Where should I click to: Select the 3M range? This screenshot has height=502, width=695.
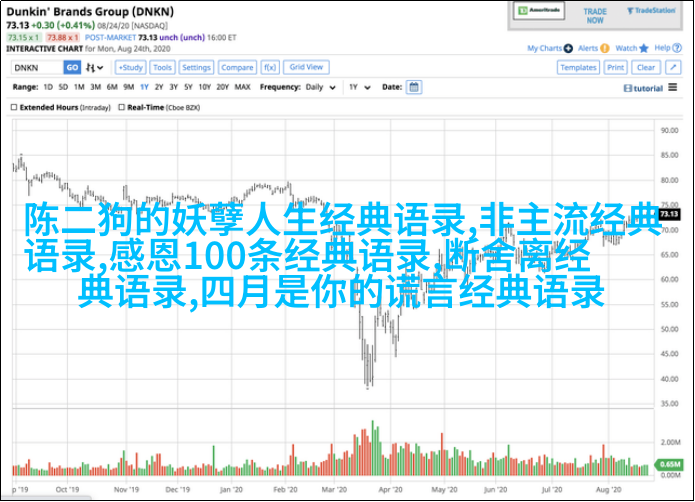pyautogui.click(x=95, y=87)
